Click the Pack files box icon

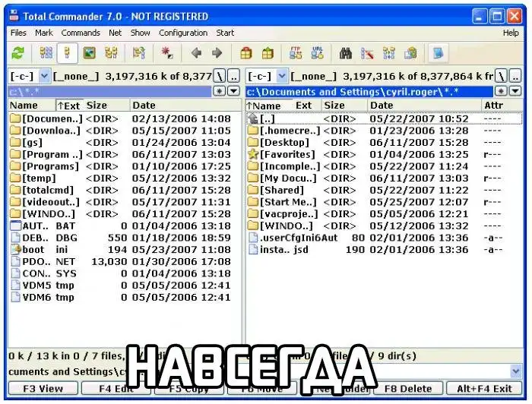245,53
